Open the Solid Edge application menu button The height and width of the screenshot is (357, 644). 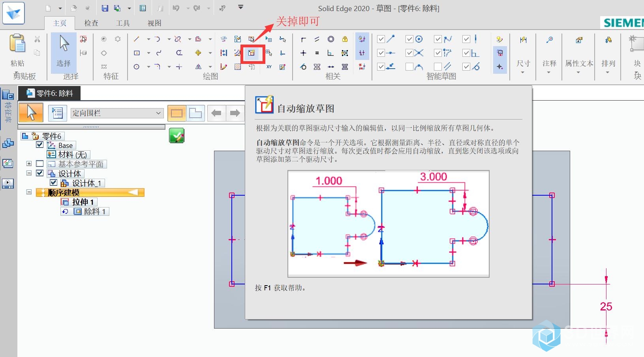coord(13,13)
